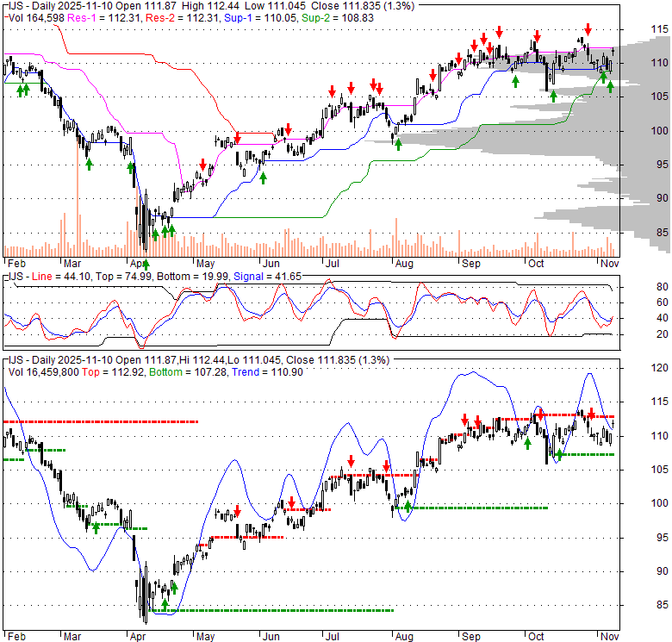
Task: Click the 'Feb' label on top chart axis
Action: [16, 264]
